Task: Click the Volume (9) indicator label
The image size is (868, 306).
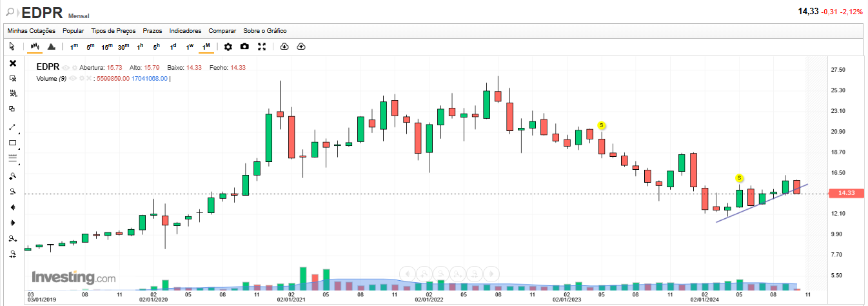Action: (x=53, y=79)
